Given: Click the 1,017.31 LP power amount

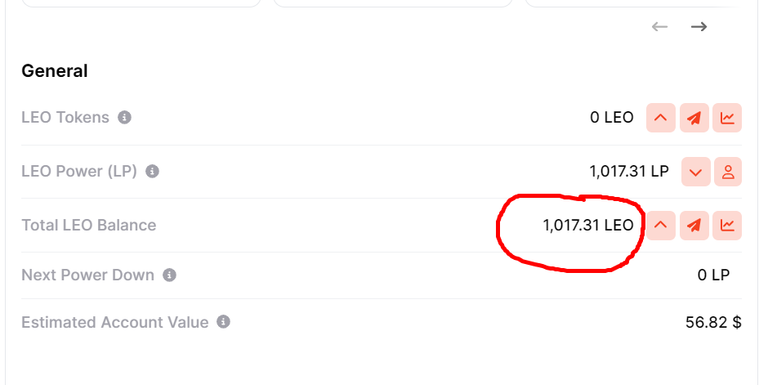Looking at the screenshot, I should coord(629,171).
